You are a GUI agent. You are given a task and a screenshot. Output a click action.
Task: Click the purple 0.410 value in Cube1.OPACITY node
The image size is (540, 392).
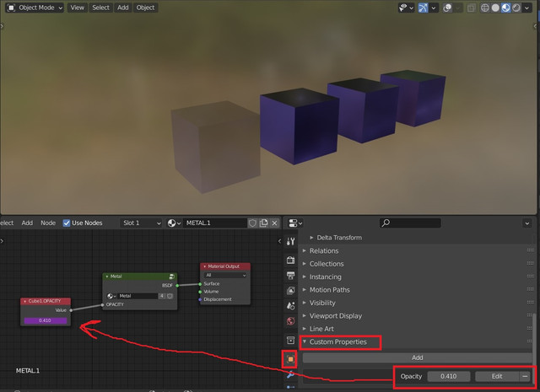(45, 320)
